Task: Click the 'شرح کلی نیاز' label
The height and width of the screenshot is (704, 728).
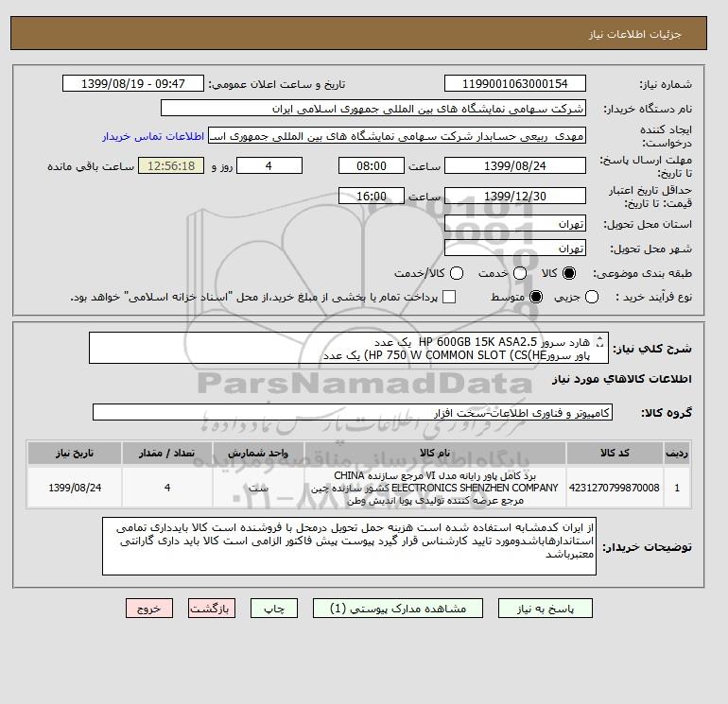Action: click(x=652, y=349)
